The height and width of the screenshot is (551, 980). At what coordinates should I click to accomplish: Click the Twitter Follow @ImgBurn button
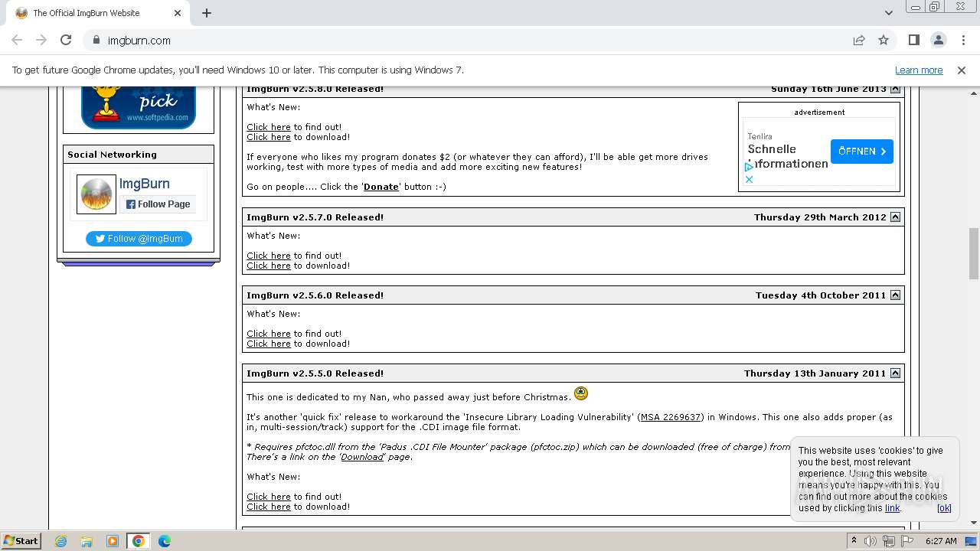click(139, 239)
